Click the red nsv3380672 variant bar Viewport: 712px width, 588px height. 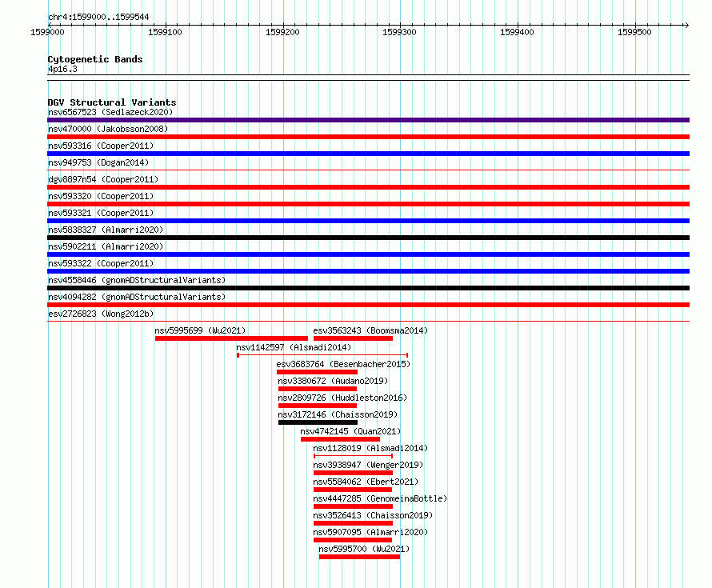click(318, 389)
